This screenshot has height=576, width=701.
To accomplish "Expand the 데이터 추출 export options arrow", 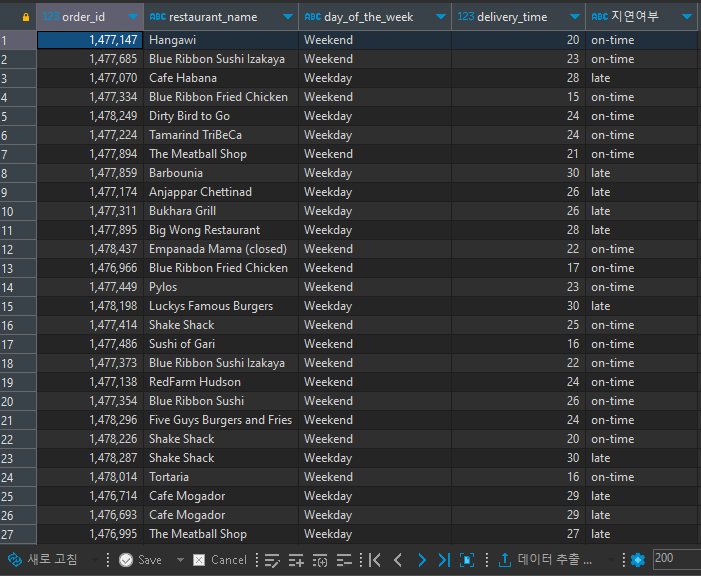I will coord(611,560).
